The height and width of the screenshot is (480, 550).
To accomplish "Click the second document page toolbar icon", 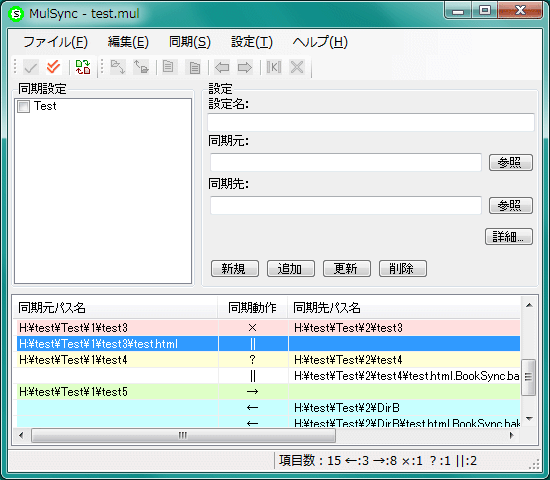I will click(194, 67).
